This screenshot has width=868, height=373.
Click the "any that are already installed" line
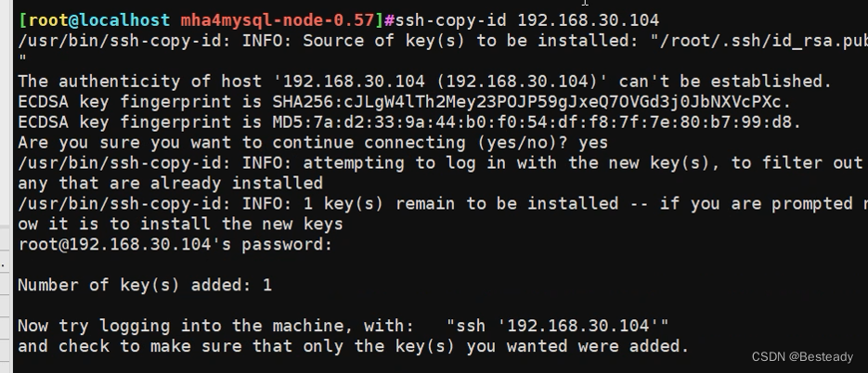(x=170, y=183)
